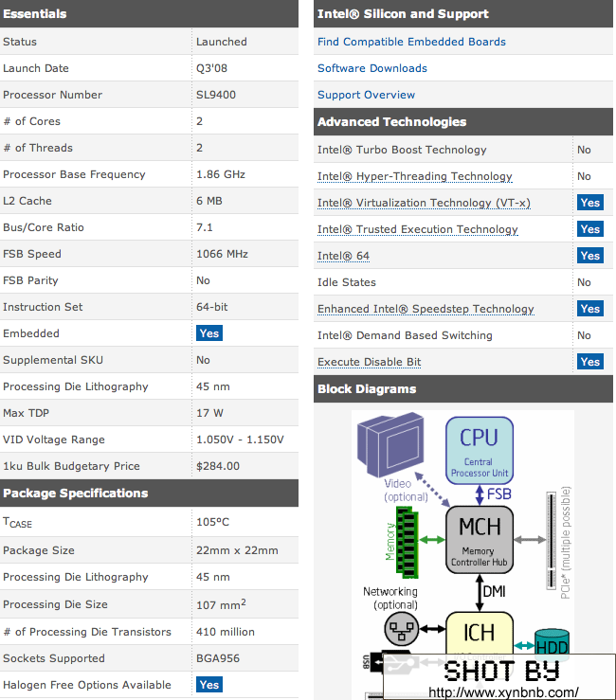
Task: Click the Yes badge for Embedded
Action: pyautogui.click(x=209, y=333)
